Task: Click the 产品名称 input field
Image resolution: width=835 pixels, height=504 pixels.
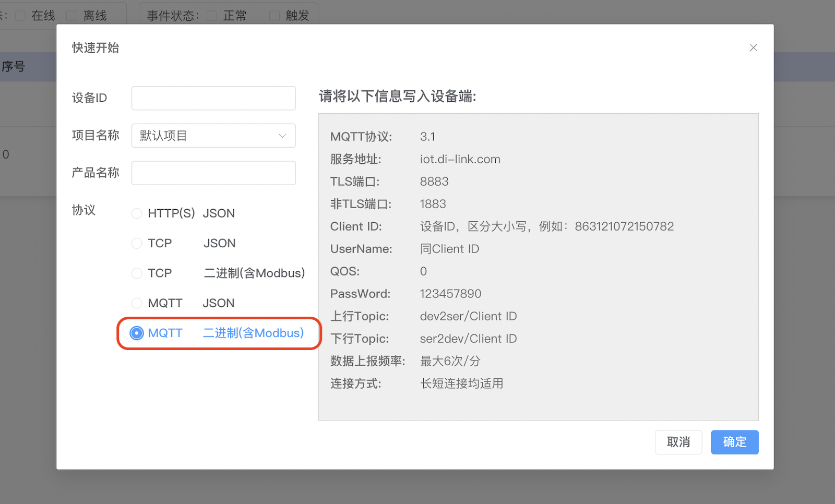Action: coord(213,173)
